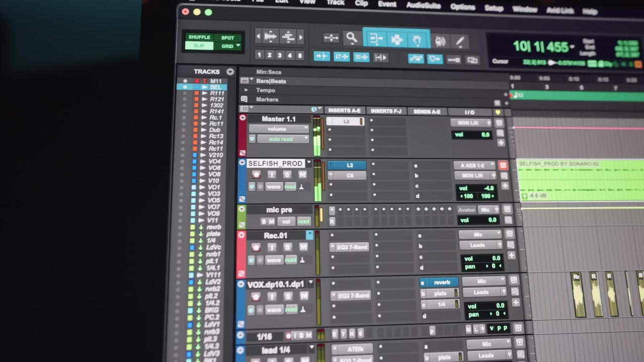Open the Clip menu
This screenshot has height=362, width=644.
pos(361,3)
